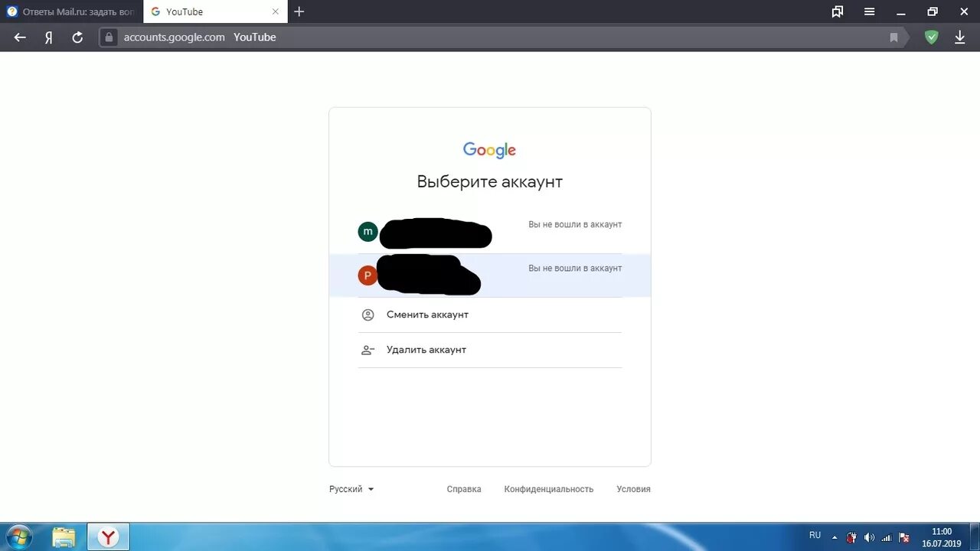This screenshot has height=551, width=980.
Task: Open the Конфиденциальность link
Action: pos(549,489)
